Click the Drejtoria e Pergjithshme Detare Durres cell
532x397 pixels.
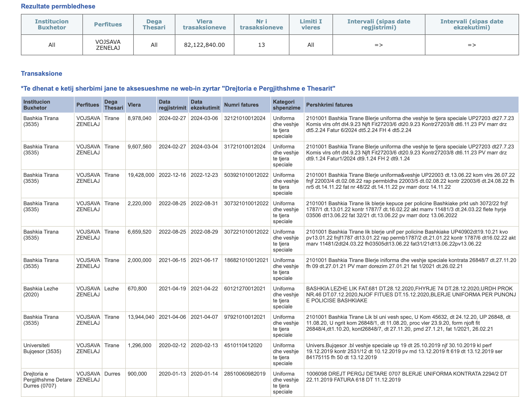(x=47, y=380)
